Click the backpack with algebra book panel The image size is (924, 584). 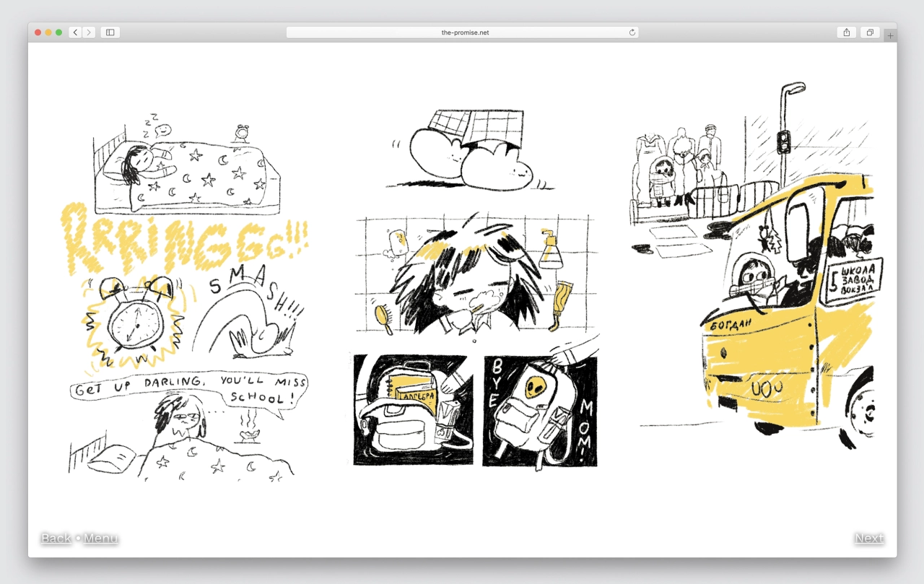point(413,410)
